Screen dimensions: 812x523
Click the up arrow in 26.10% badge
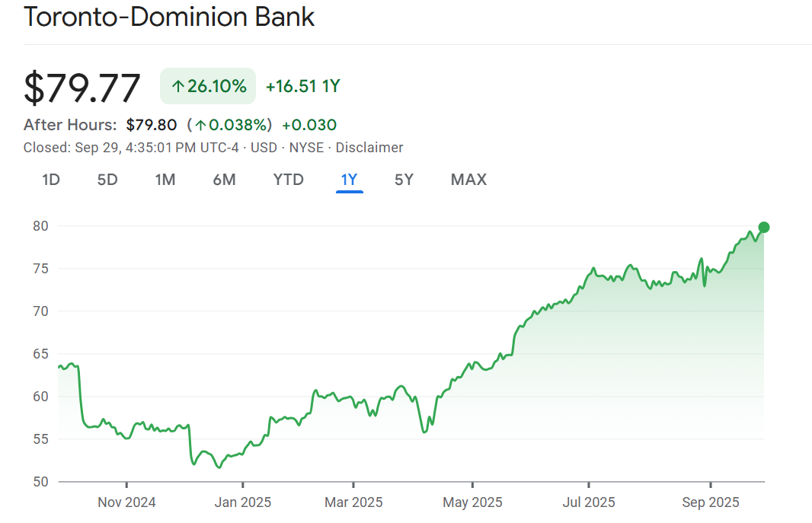pos(178,87)
